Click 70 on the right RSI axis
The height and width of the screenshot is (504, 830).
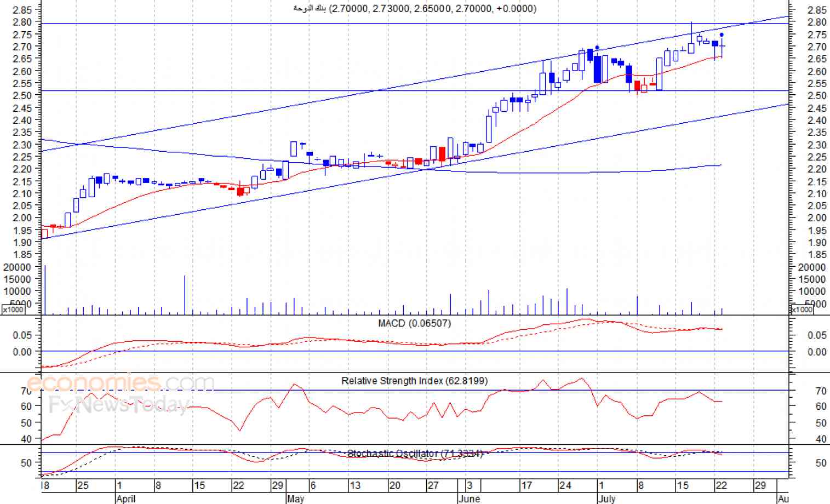pyautogui.click(x=821, y=391)
